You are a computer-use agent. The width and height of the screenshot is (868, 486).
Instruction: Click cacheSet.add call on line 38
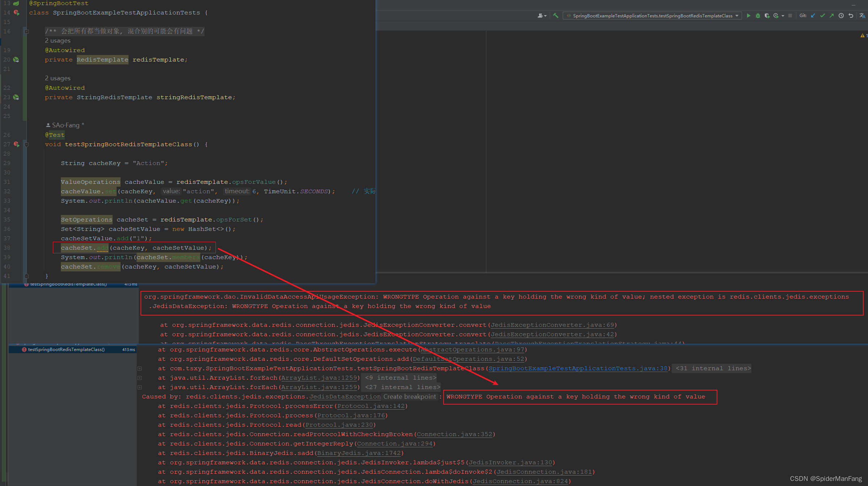pos(84,248)
